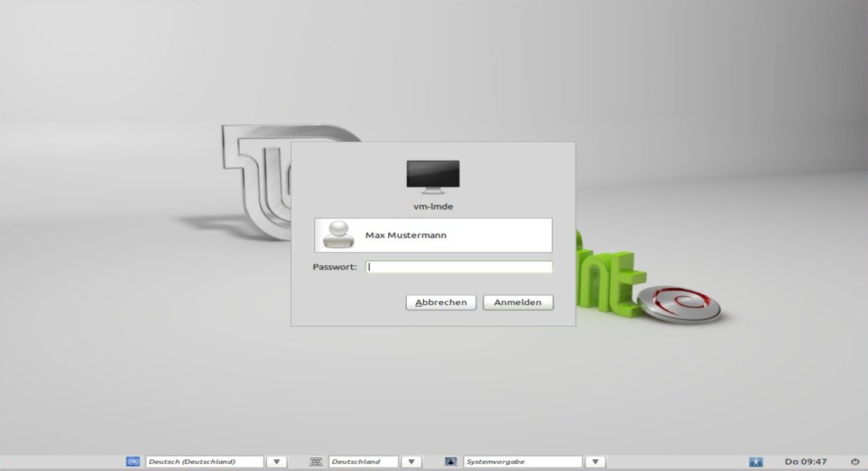
Task: Expand the language dropdown arrow
Action: point(276,462)
